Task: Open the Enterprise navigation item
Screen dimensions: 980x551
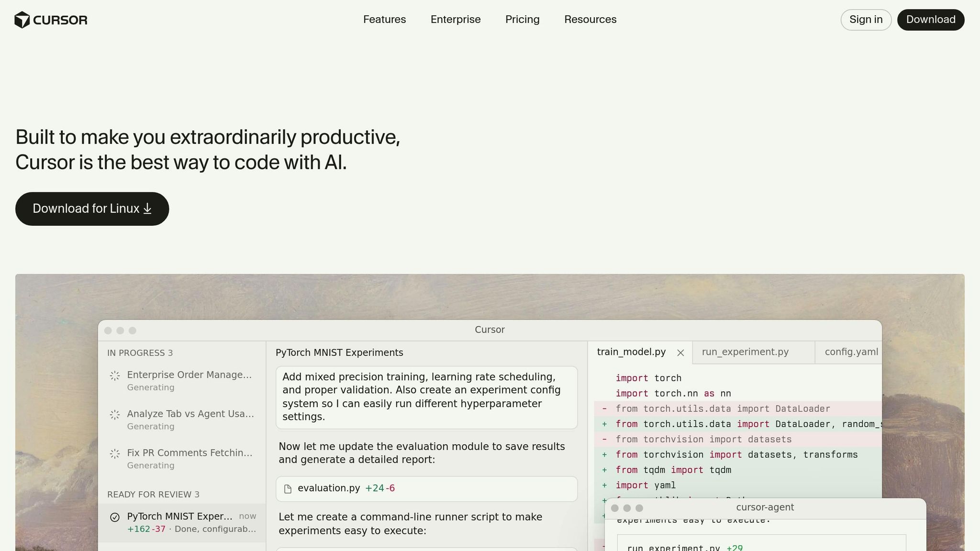Action: click(455, 20)
